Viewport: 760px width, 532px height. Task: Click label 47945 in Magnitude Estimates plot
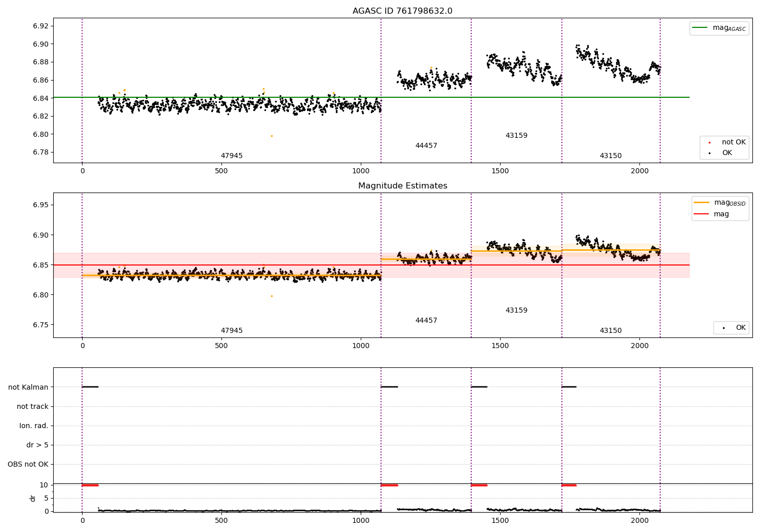tap(232, 331)
